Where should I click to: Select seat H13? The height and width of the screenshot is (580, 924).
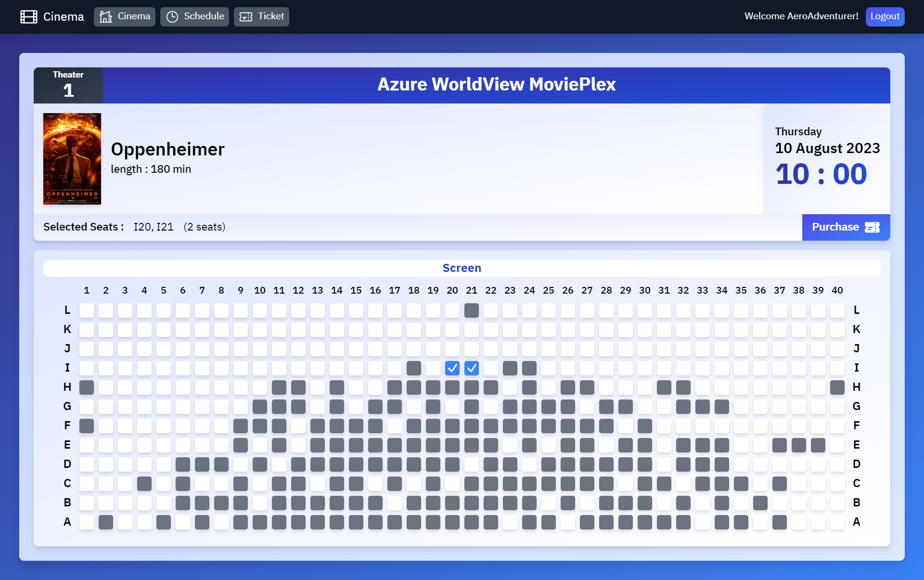coord(318,387)
